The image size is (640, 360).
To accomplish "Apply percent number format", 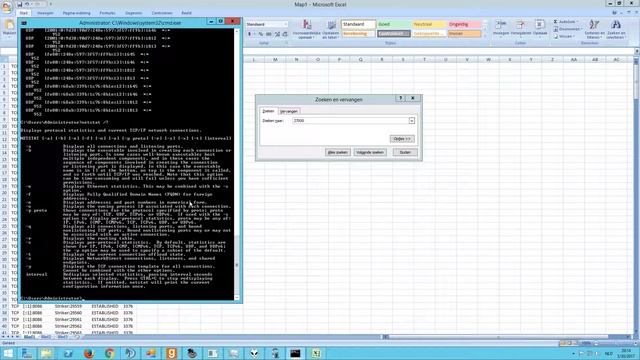I will 260,34.
